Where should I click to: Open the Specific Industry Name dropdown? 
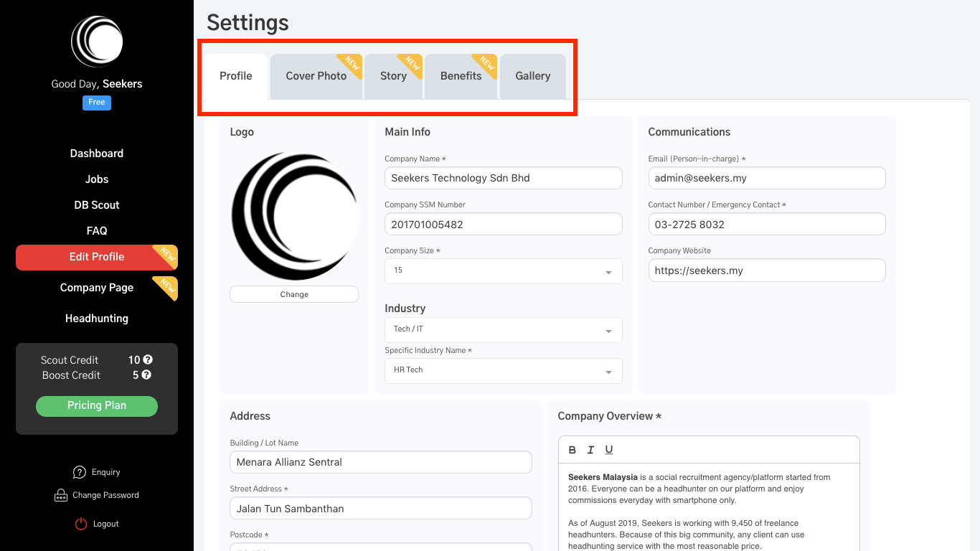tap(504, 371)
